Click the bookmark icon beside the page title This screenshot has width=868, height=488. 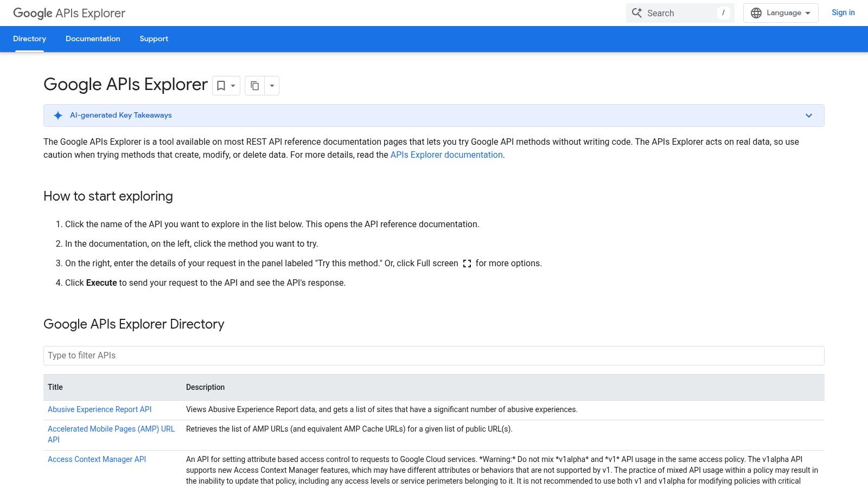tap(221, 86)
